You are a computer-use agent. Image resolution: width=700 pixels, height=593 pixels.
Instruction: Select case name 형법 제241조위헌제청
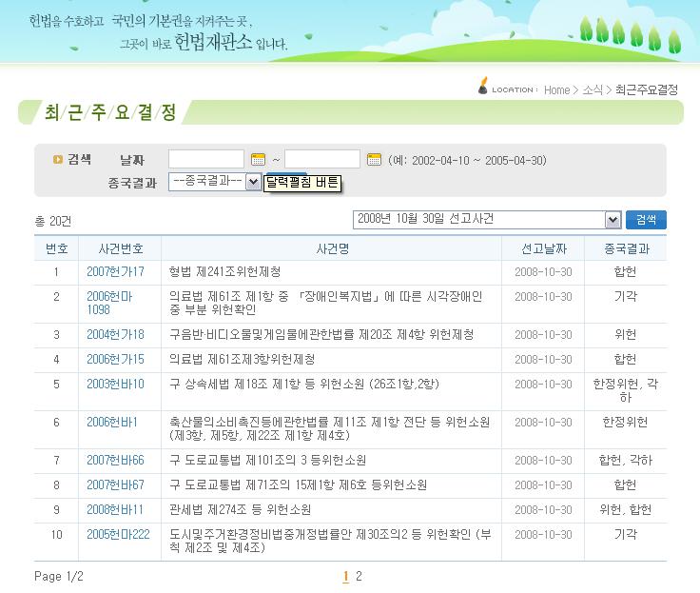225,271
